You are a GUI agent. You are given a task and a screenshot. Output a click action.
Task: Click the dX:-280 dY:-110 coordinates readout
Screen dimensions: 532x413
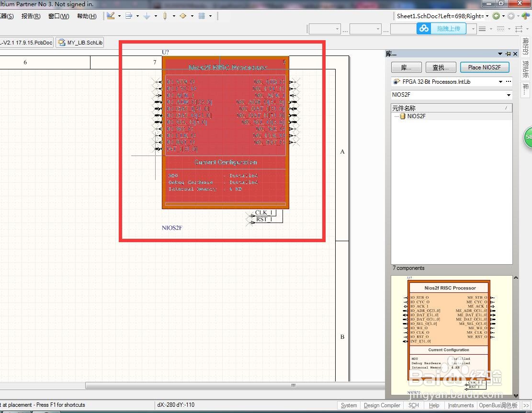point(176,405)
